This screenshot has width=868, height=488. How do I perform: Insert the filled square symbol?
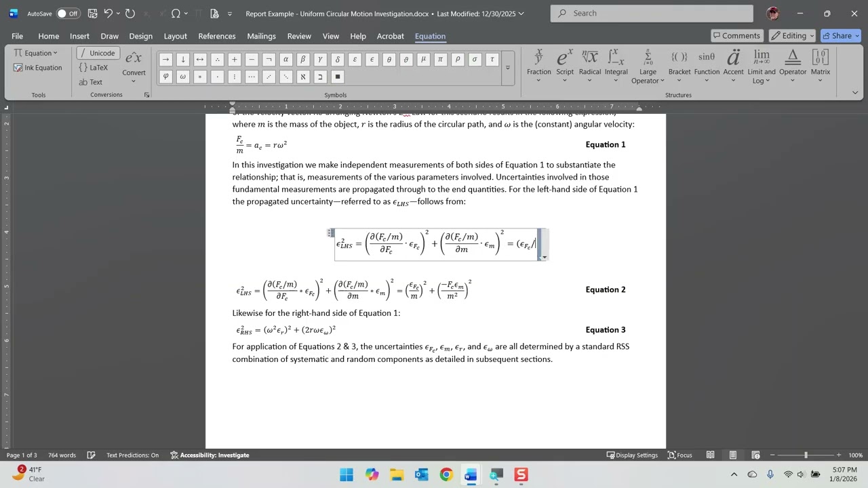tap(337, 77)
